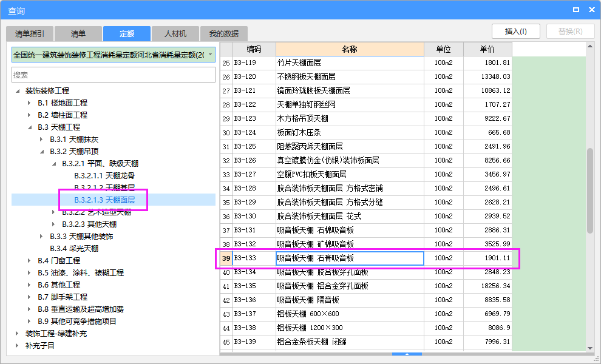Select row 铝板天棚 600×600
601x364 pixels.
pyautogui.click(x=366, y=314)
